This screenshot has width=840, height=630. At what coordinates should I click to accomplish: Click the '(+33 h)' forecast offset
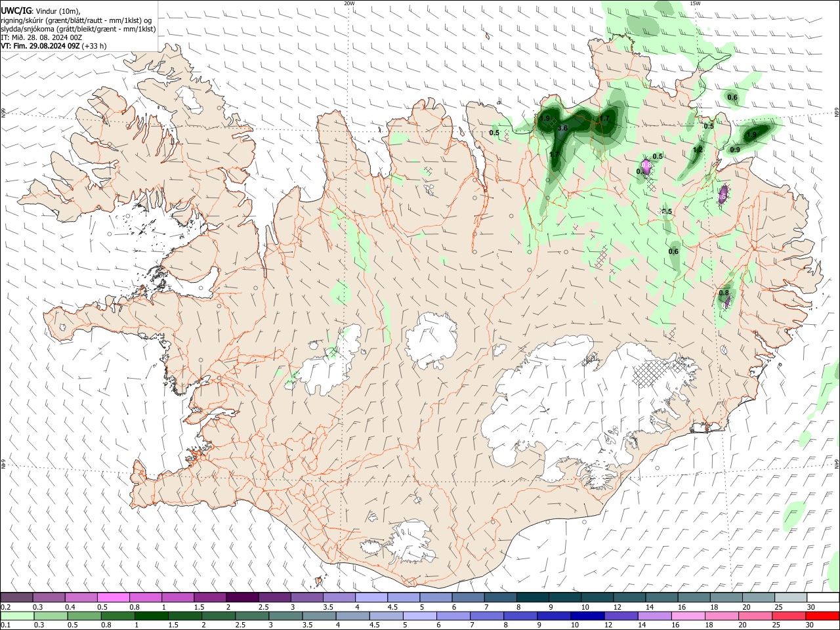94,46
